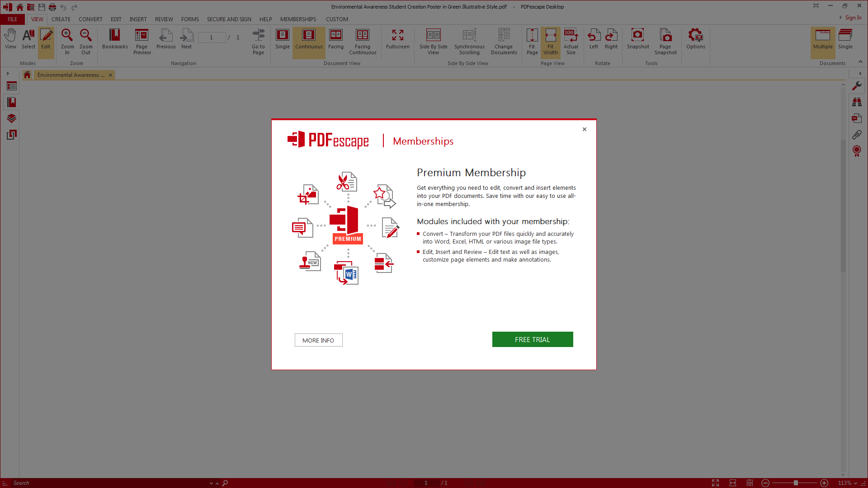Switch to Facing pages view
Viewport: 868px width, 488px height.
[x=336, y=39]
